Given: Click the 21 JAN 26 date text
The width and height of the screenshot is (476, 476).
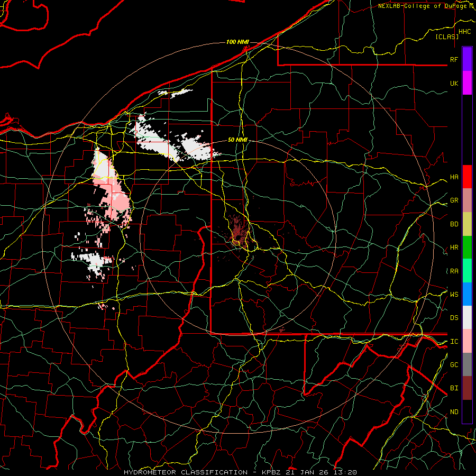Looking at the screenshot, I should click(307, 472).
